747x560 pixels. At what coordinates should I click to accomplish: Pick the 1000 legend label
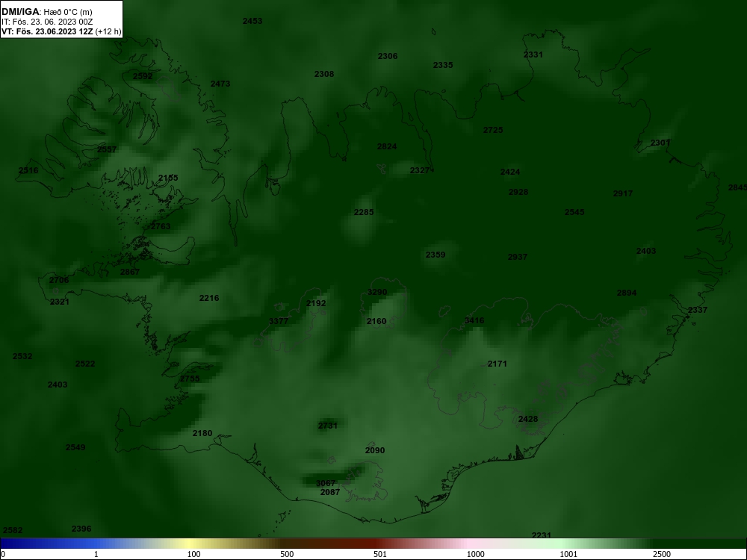coord(475,554)
